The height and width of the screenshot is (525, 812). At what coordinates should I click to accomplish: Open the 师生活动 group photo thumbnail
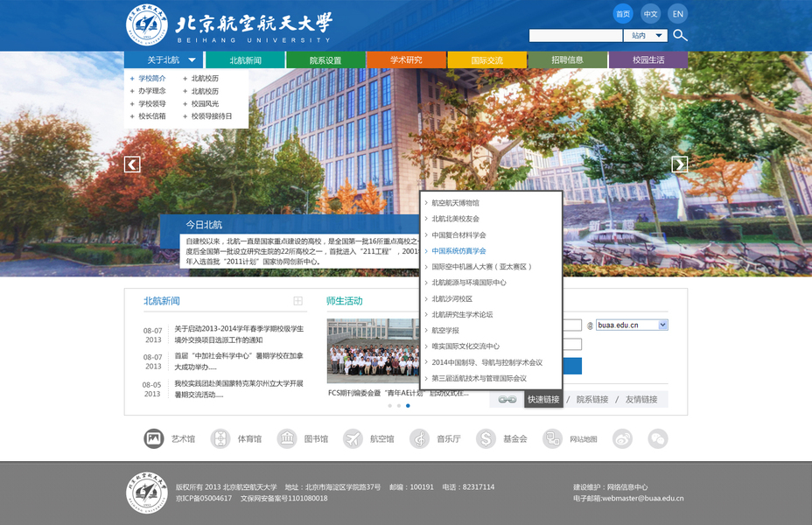[374, 351]
